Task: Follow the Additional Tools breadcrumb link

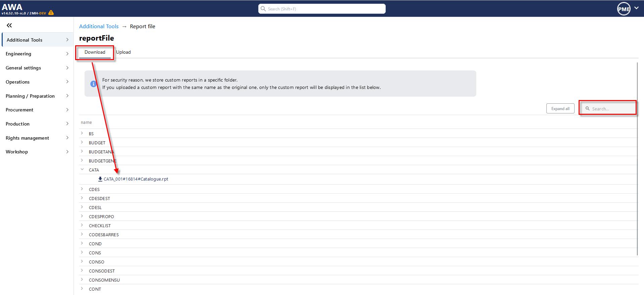Action: coord(99,27)
